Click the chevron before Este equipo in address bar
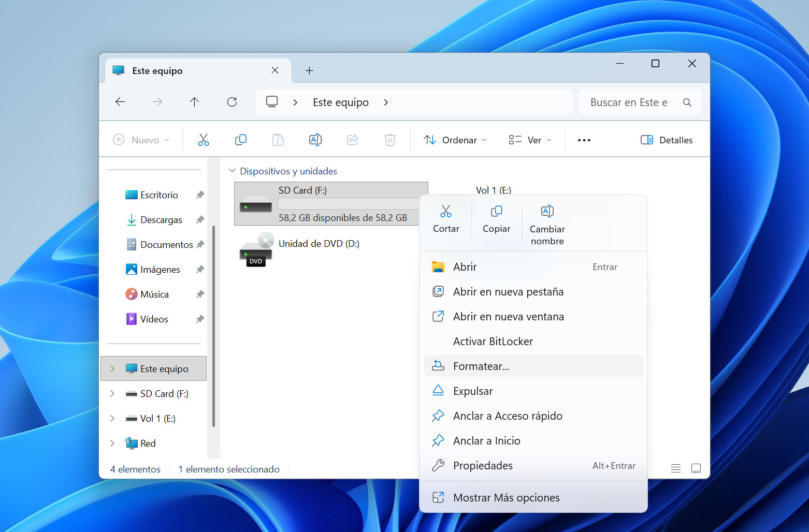 pyautogui.click(x=295, y=102)
